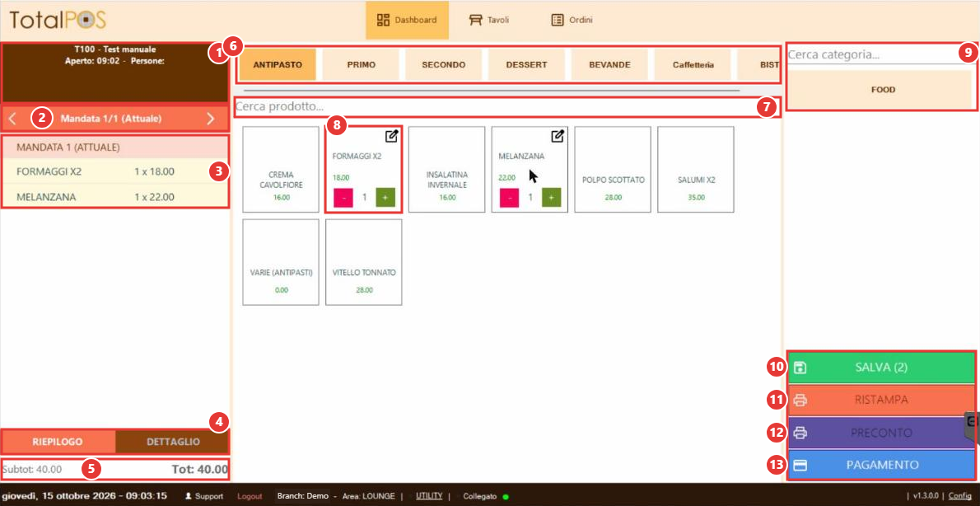The width and height of the screenshot is (980, 506).
Task: Select the BEVANDE category
Action: (610, 64)
